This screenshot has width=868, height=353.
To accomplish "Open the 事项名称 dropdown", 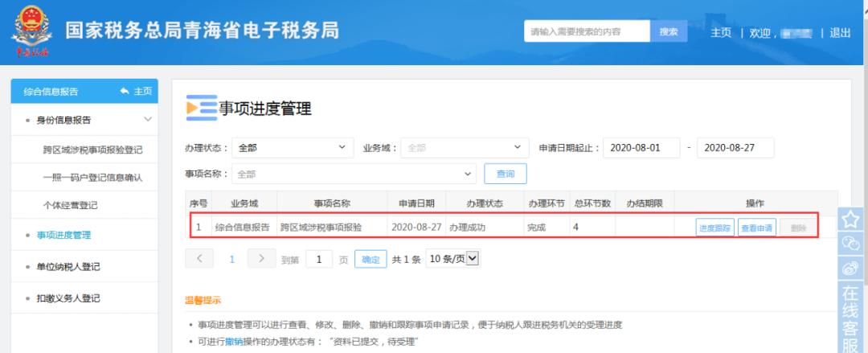I will (354, 174).
